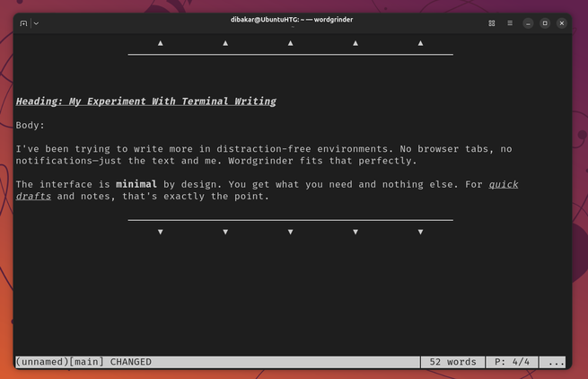The width and height of the screenshot is (588, 379).
Task: Place cursor in the 'Heading: My Experiment With Terminal Writing' line
Action: [145, 101]
